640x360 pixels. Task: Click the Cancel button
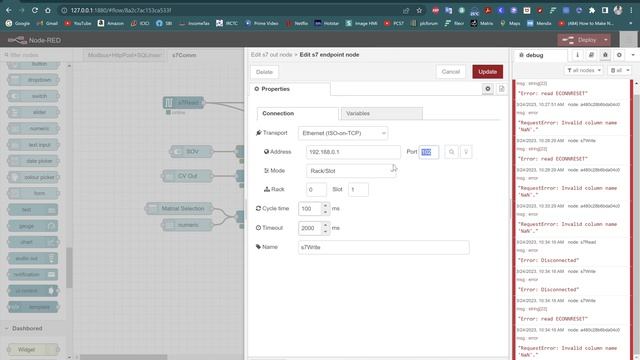coord(451,71)
